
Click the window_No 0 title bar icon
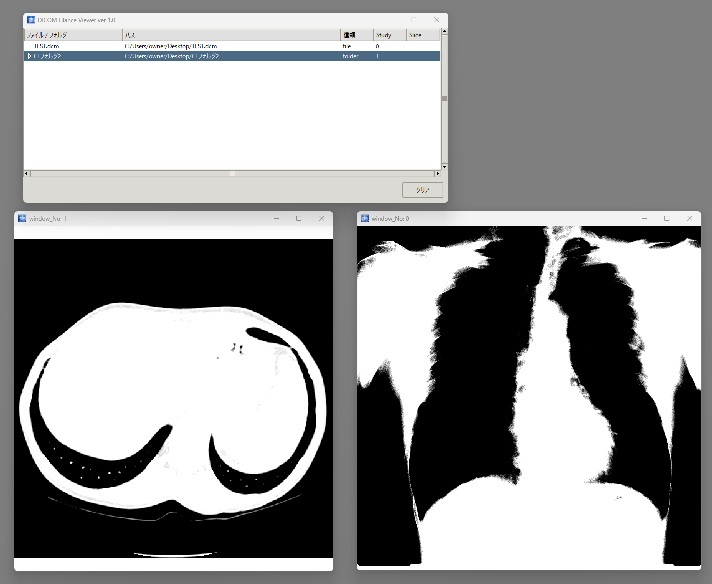[x=365, y=218]
